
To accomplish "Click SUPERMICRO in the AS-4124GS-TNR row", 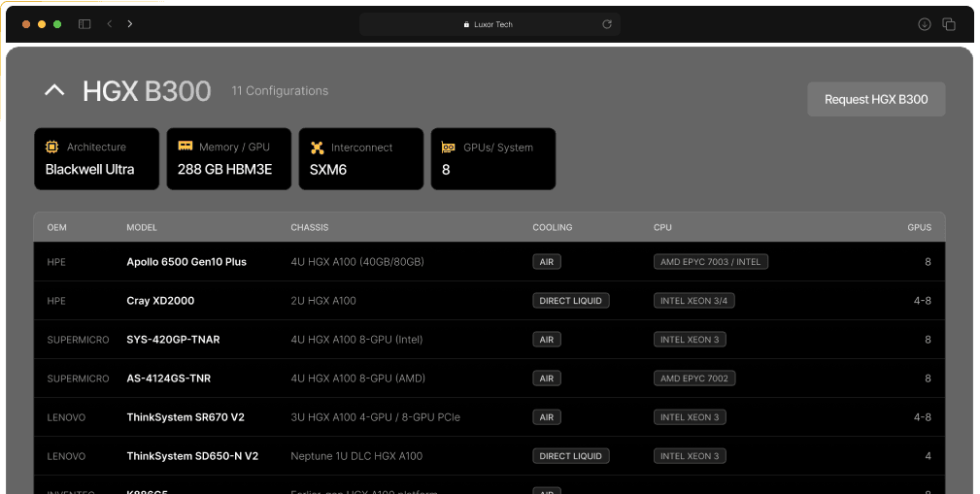I will pos(78,379).
